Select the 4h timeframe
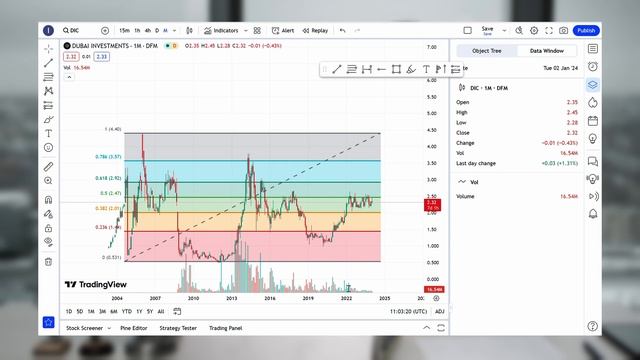640x360 pixels. [x=148, y=31]
